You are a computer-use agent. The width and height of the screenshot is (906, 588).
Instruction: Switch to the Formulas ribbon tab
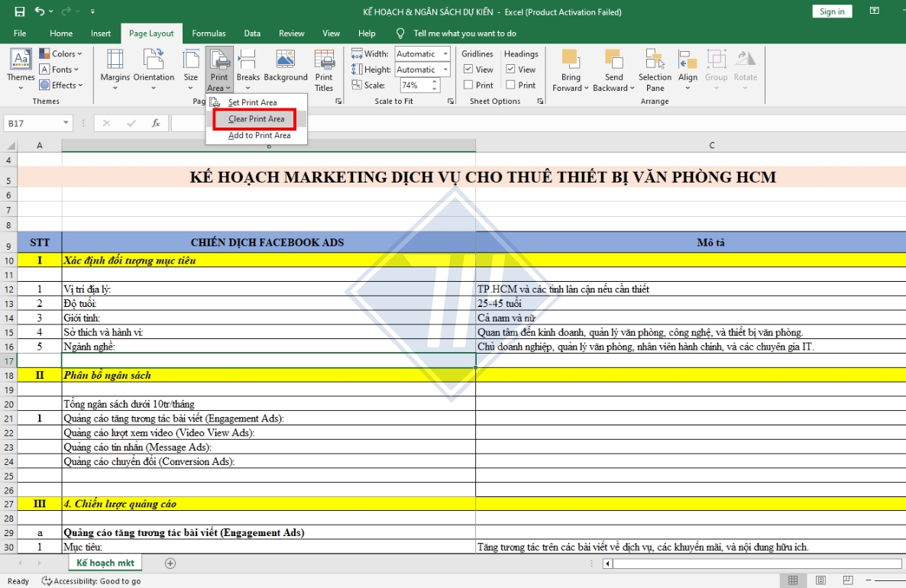coord(209,33)
